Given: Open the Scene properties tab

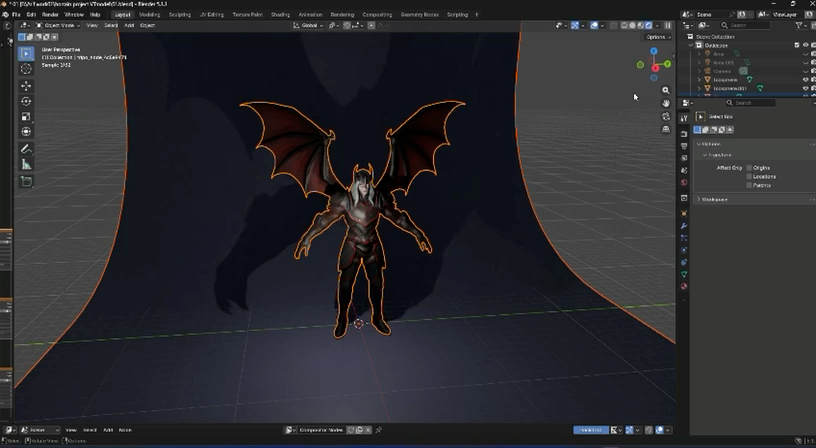Looking at the screenshot, I should point(684,170).
